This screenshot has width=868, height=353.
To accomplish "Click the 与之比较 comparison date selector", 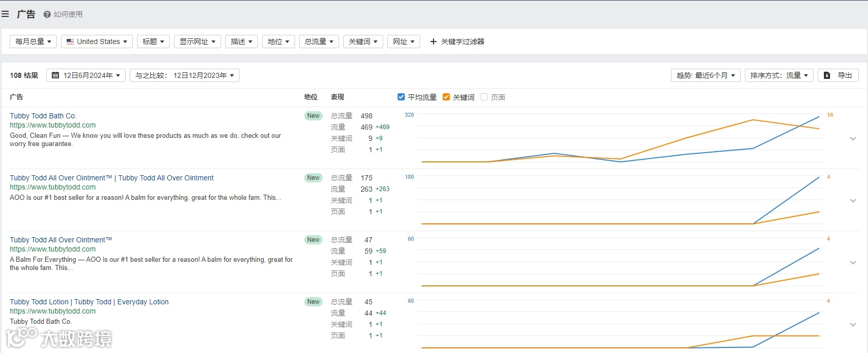I will [x=184, y=75].
